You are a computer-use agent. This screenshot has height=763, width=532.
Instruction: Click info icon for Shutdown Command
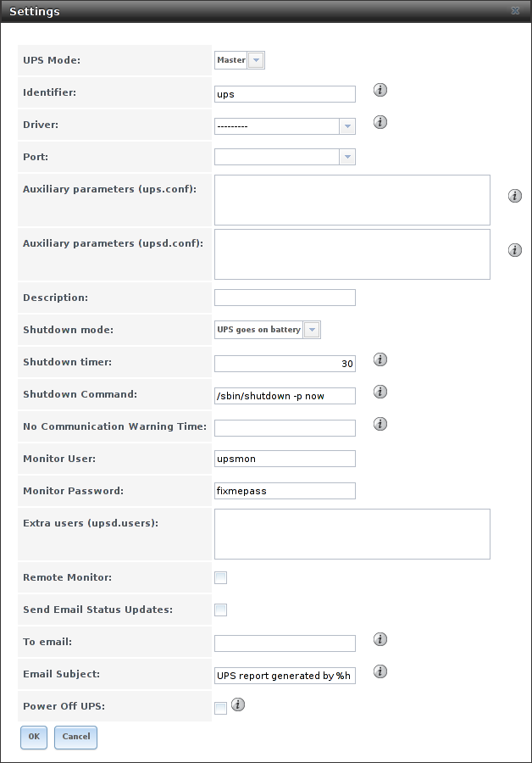coord(380,392)
